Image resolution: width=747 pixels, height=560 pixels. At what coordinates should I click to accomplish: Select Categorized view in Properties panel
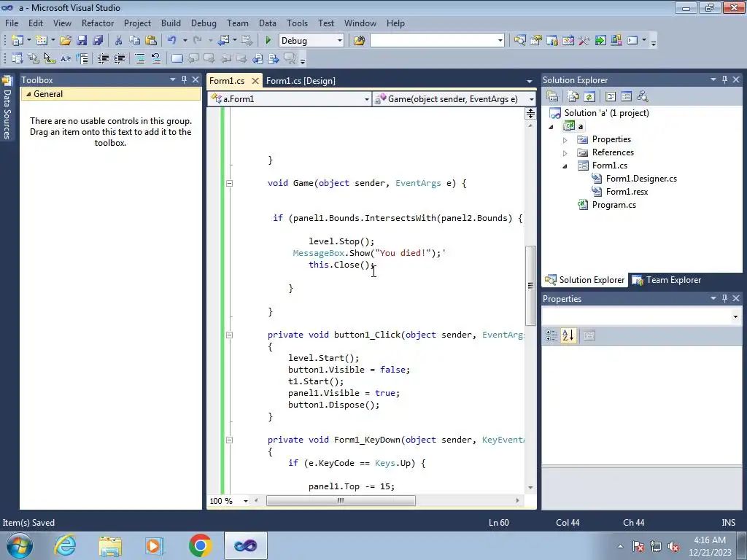coord(551,335)
